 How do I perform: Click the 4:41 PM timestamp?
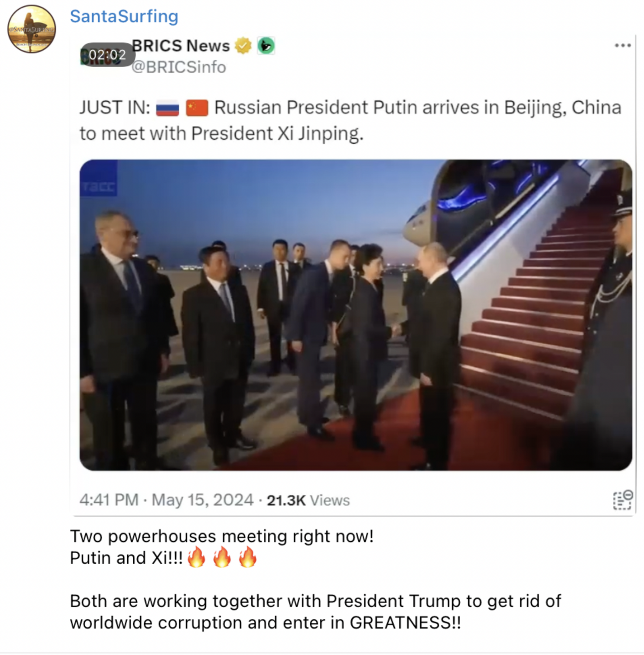(x=109, y=500)
